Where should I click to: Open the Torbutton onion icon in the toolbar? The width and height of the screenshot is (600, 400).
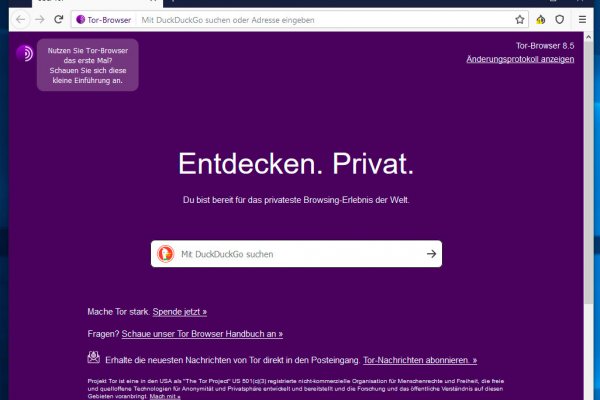click(x=540, y=20)
